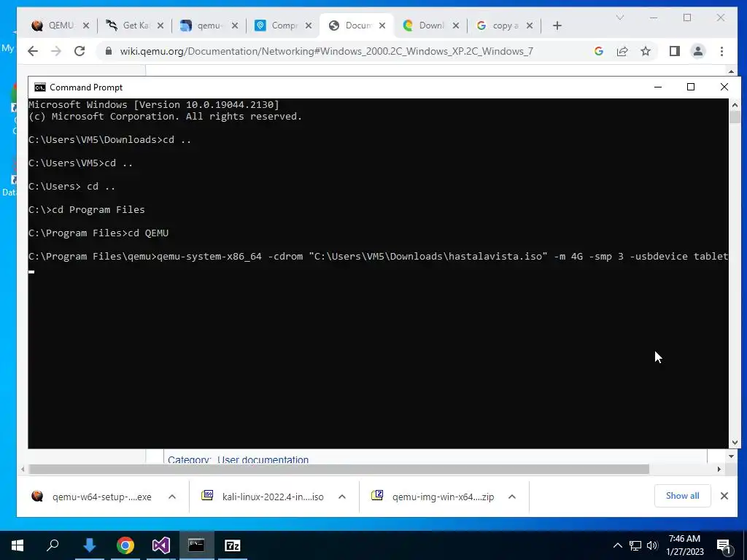Go forward in Chrome history
Image resolution: width=747 pixels, height=560 pixels.
[x=56, y=51]
